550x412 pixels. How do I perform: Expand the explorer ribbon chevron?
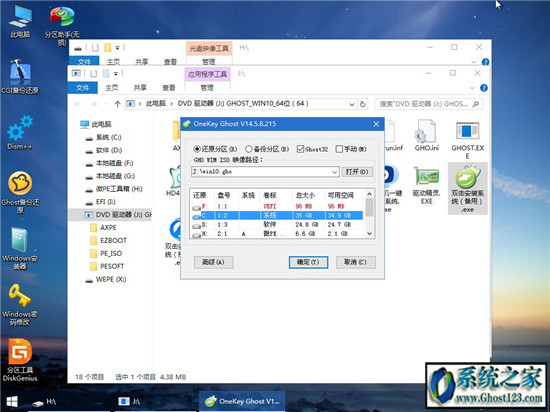472,88
